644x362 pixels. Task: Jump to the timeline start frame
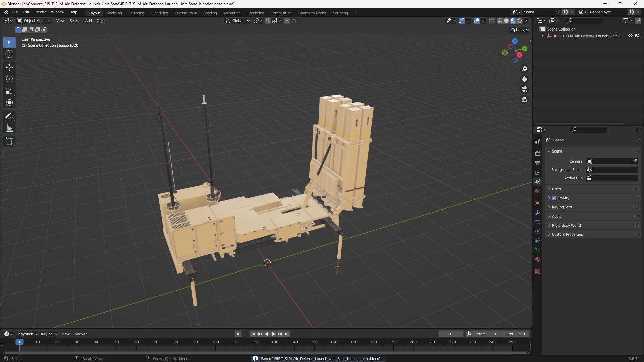[253, 334]
